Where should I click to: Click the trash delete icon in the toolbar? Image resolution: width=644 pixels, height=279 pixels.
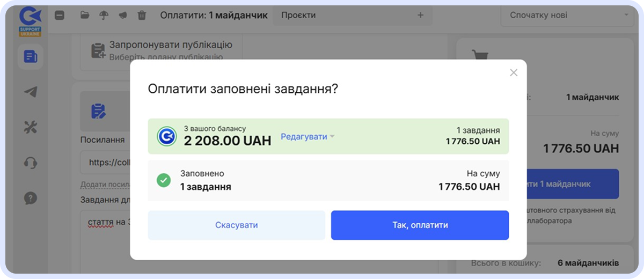point(142,15)
